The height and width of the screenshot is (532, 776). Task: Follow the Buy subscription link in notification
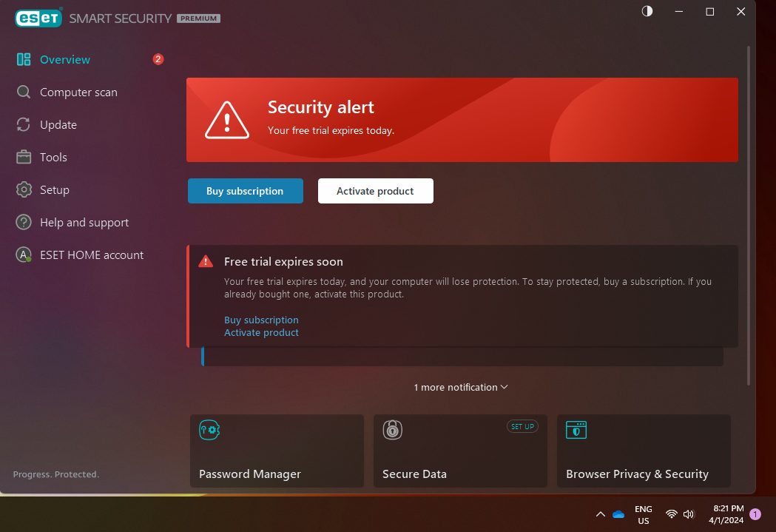261,320
